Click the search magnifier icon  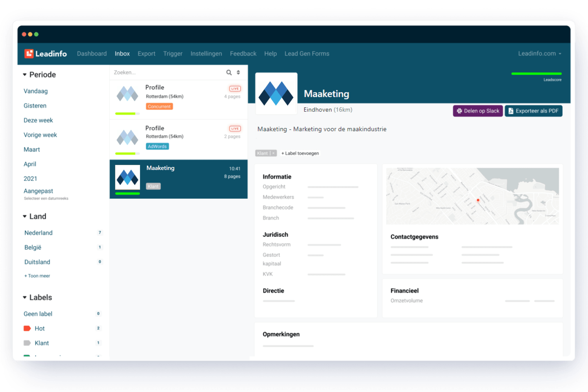(229, 73)
